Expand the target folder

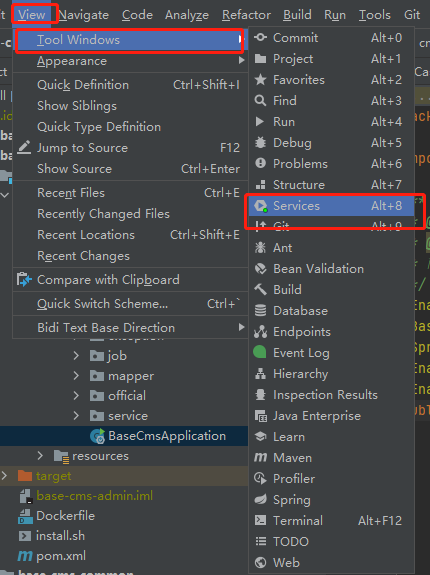4,476
